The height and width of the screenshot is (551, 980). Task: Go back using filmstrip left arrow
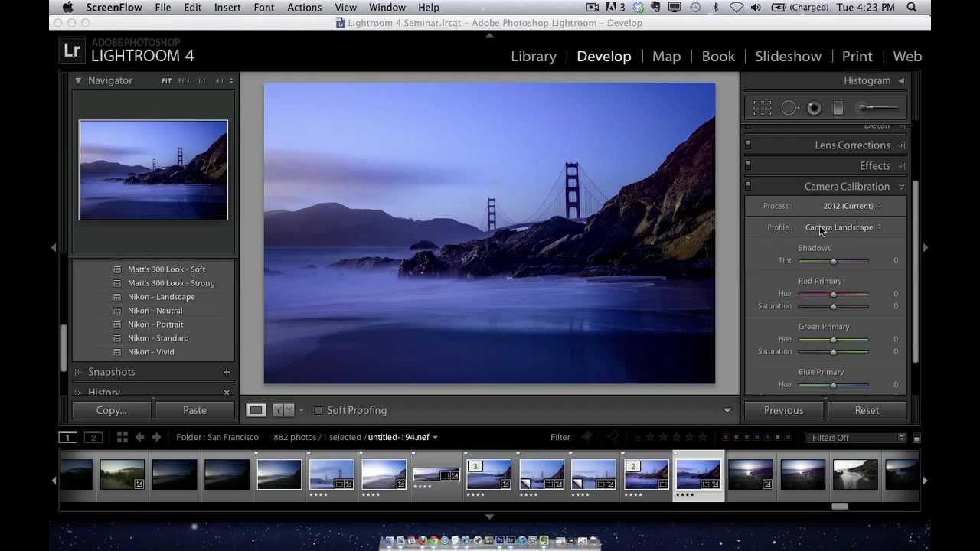click(139, 437)
